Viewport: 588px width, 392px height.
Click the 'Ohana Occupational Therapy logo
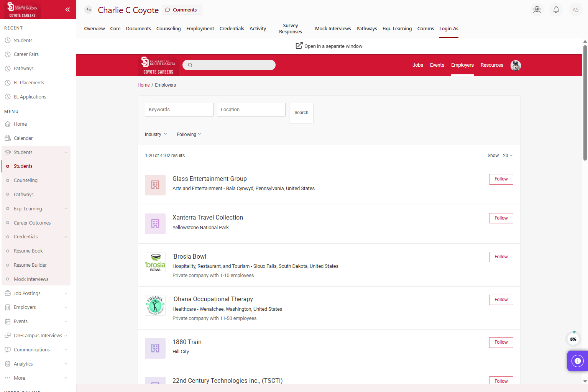pyautogui.click(x=155, y=305)
